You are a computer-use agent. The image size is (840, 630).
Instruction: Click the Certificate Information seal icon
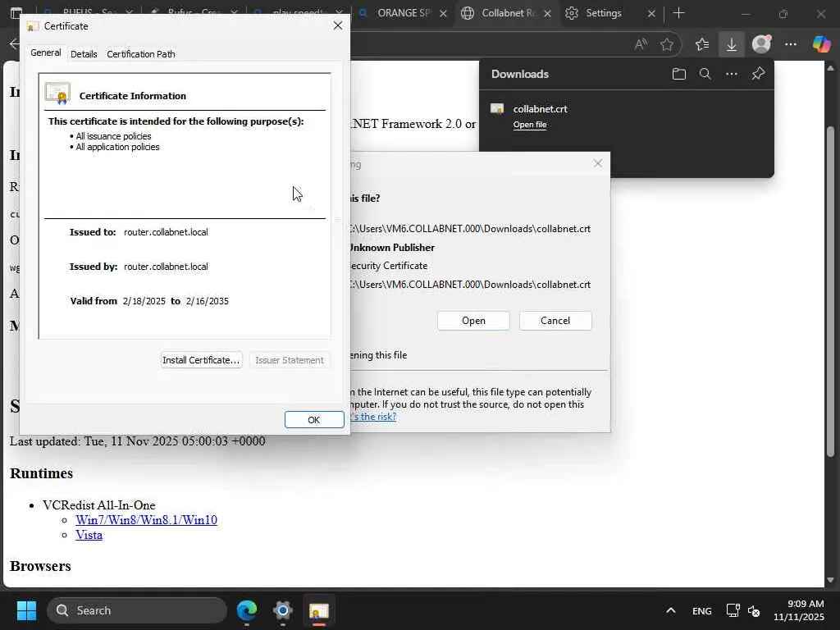pos(58,94)
